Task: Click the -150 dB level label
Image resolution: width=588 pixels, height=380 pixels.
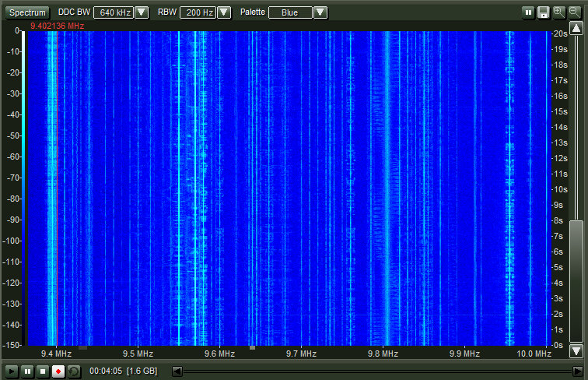Action: click(11, 345)
